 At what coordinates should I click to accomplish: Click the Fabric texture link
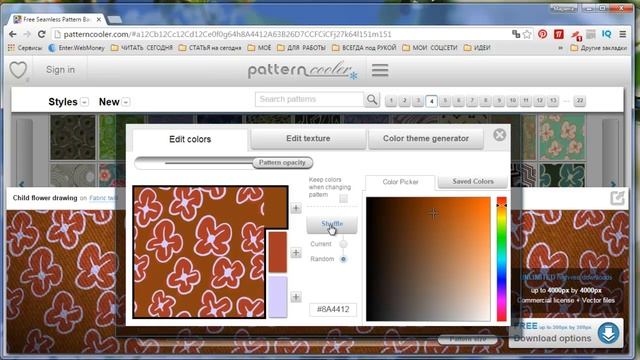coord(103,198)
